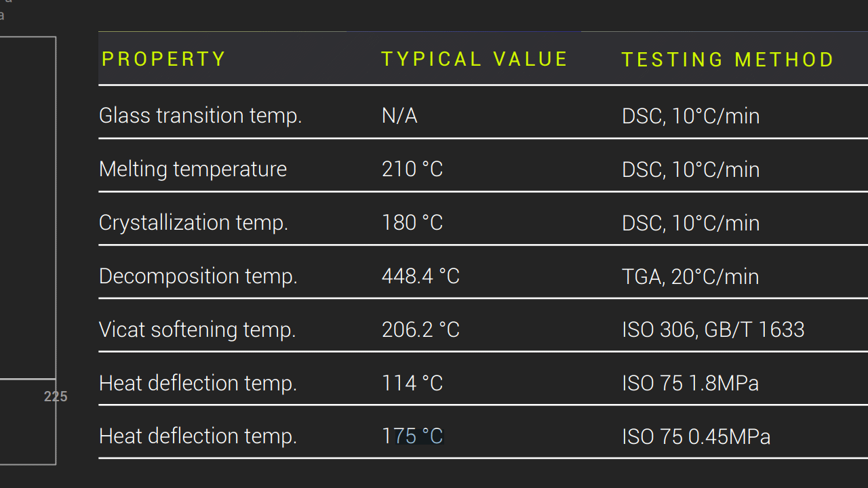Click the ISO 306, GB/T 1633 method

[x=713, y=329]
